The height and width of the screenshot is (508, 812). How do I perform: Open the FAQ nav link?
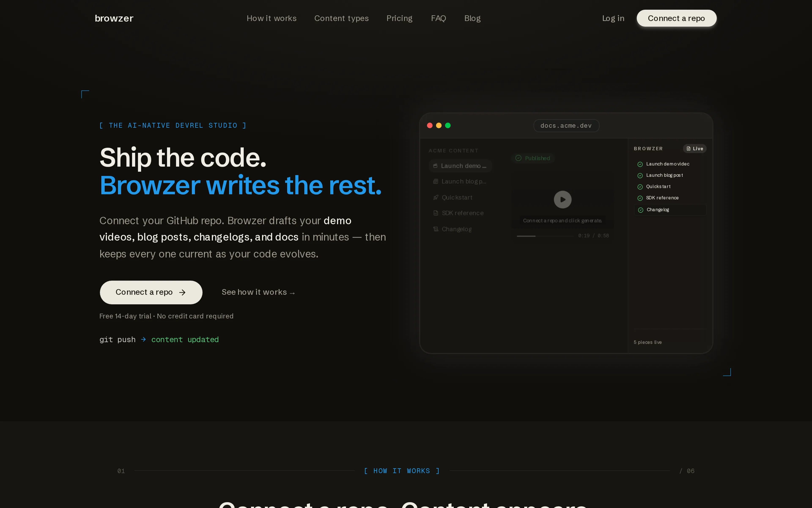pyautogui.click(x=438, y=18)
